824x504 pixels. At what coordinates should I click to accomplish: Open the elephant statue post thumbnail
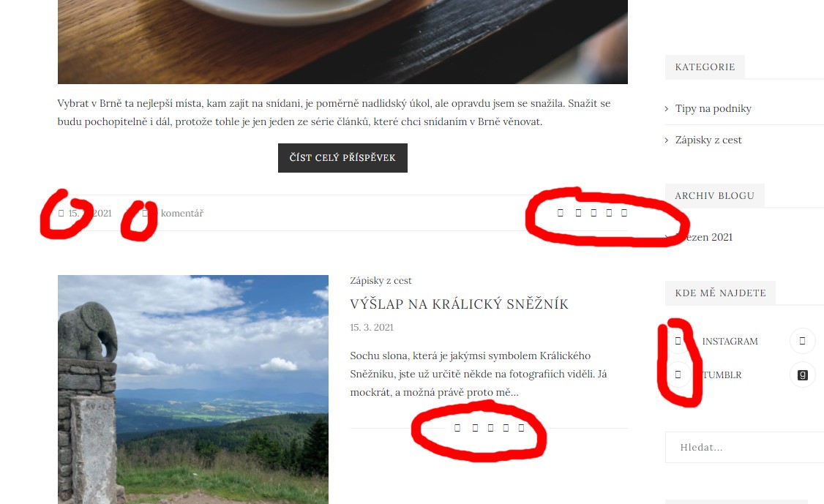193,389
